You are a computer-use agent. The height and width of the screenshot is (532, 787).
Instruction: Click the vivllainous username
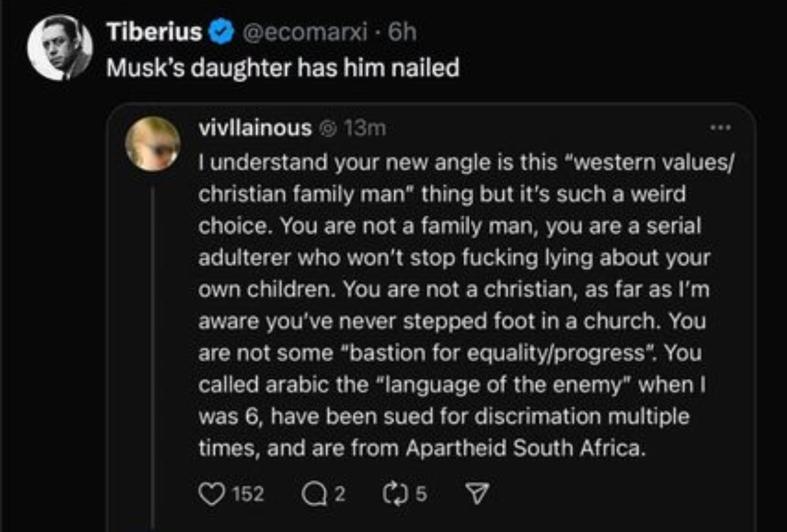pos(254,128)
